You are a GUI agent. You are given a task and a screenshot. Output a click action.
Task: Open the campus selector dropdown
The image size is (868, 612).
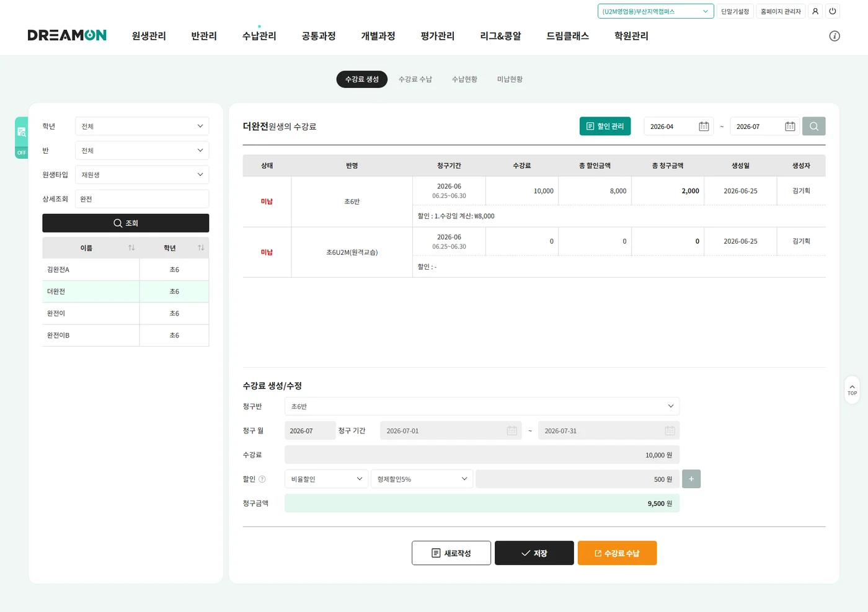pos(656,11)
